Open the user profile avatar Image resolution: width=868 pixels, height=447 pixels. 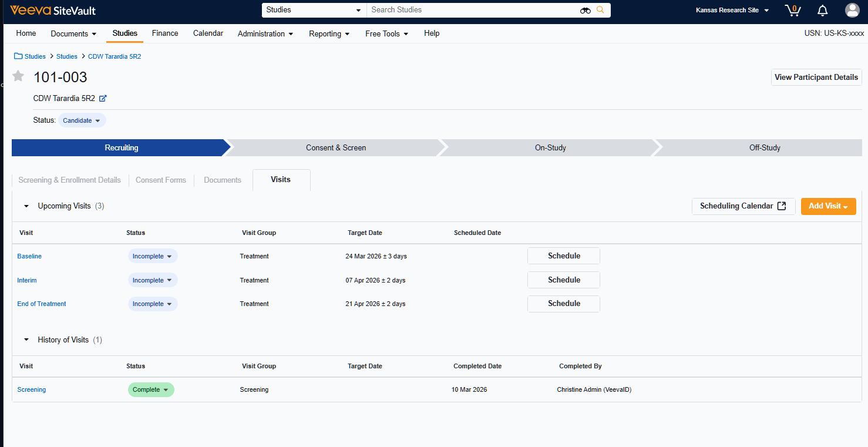pyautogui.click(x=852, y=10)
